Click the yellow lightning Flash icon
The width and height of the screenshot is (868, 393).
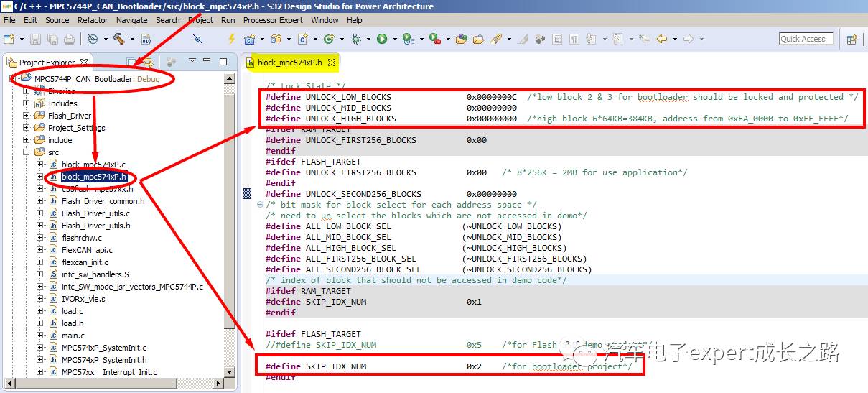click(x=231, y=39)
